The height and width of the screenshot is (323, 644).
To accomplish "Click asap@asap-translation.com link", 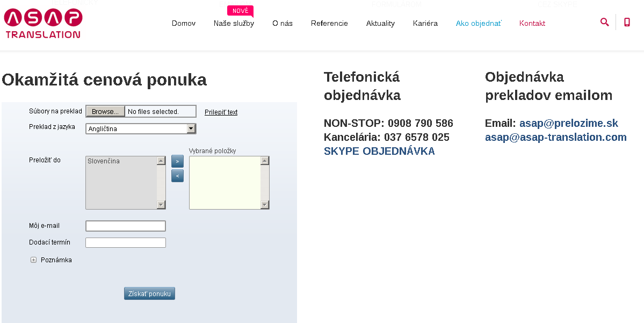I will 556,137.
